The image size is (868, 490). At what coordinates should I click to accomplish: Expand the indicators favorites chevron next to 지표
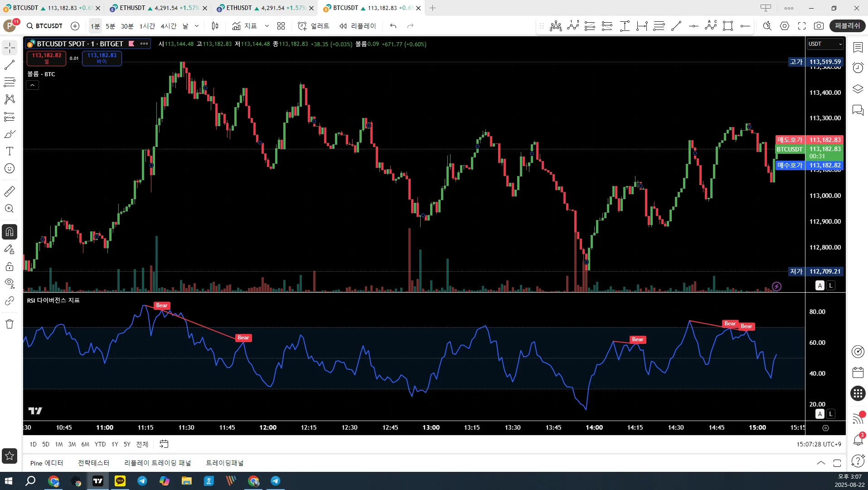coord(267,26)
